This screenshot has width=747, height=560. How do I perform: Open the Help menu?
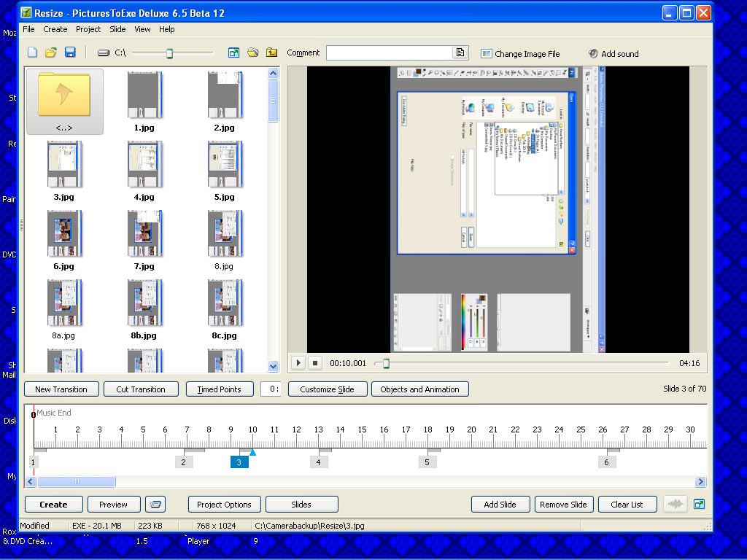point(167,29)
